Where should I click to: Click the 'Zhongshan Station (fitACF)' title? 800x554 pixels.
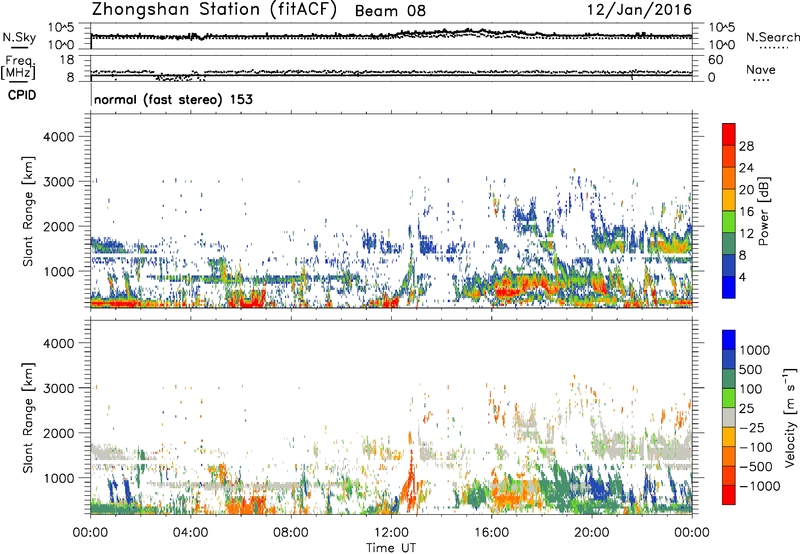[214, 10]
